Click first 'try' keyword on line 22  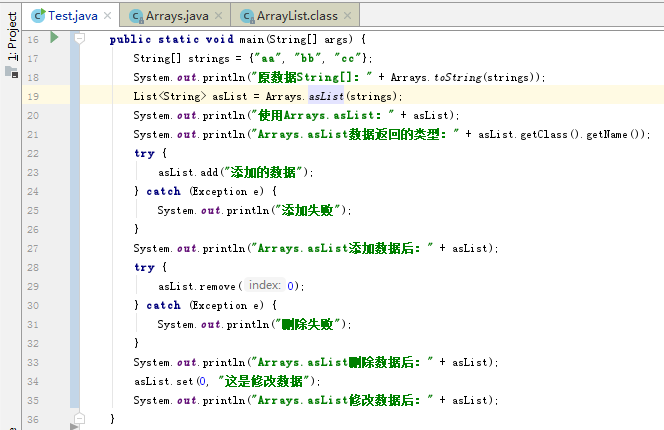pyautogui.click(x=144, y=153)
